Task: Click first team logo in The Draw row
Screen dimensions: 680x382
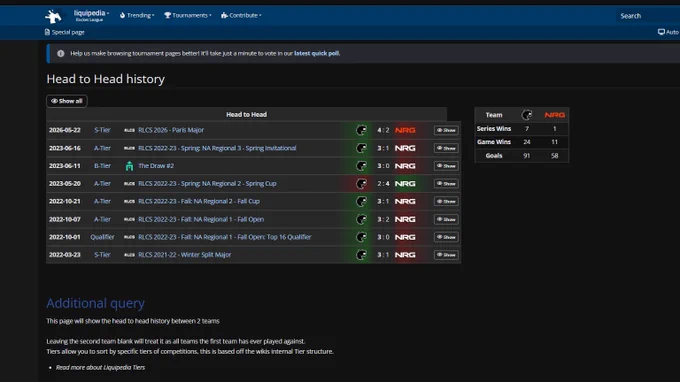Action: tap(361, 166)
